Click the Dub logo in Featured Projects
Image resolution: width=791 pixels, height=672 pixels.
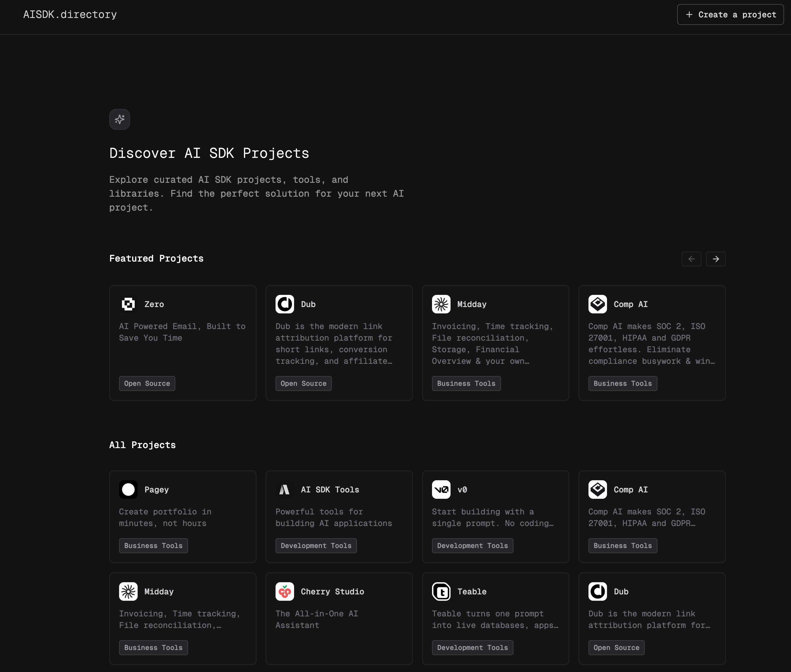tap(285, 304)
